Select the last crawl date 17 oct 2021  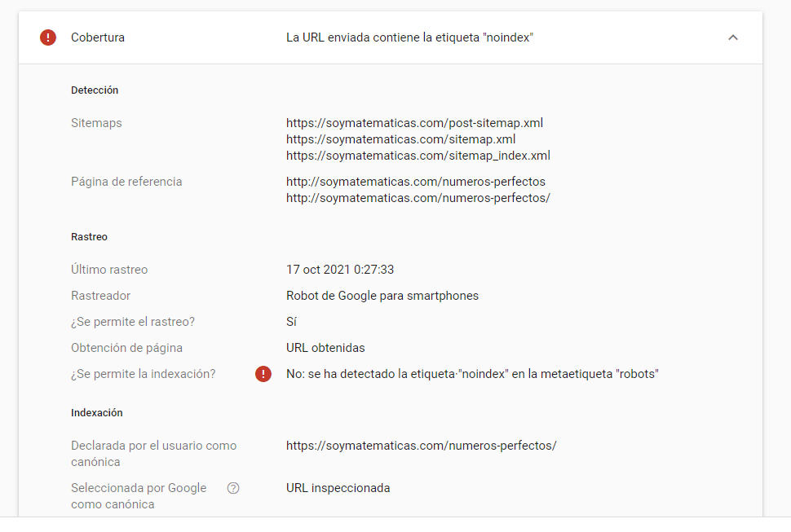[x=340, y=270]
